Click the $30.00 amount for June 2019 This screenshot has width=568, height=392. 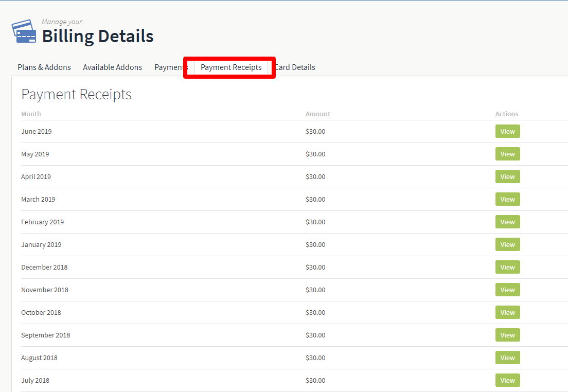(315, 132)
